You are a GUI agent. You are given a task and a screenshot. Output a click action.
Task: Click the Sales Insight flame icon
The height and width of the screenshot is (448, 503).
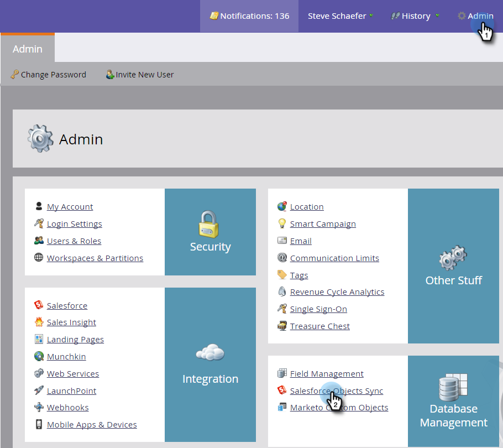tap(39, 322)
